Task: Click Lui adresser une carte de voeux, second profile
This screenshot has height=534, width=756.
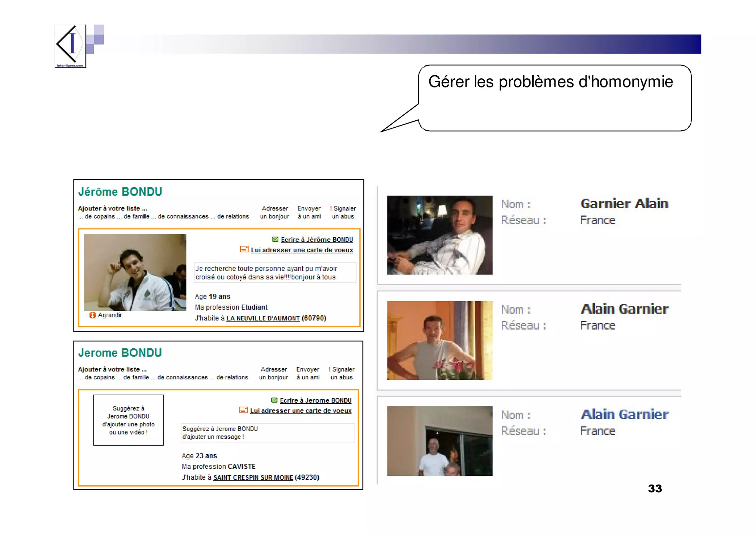Action: (300, 411)
